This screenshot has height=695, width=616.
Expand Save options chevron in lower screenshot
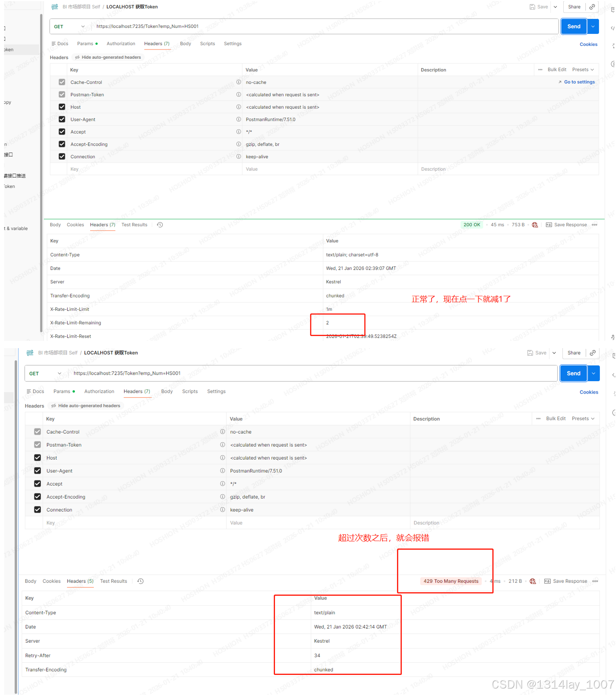coord(554,353)
